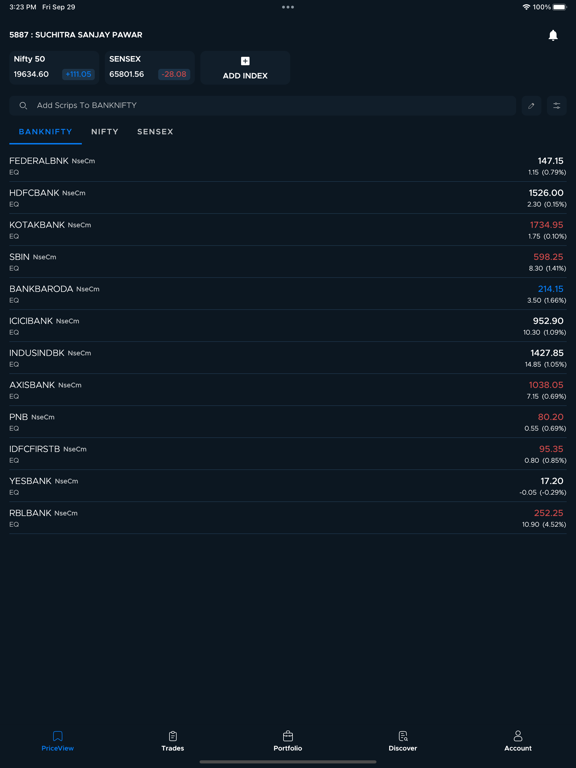Select the KOTAKBANK scrip name
This screenshot has height=768, width=576.
click(37, 225)
